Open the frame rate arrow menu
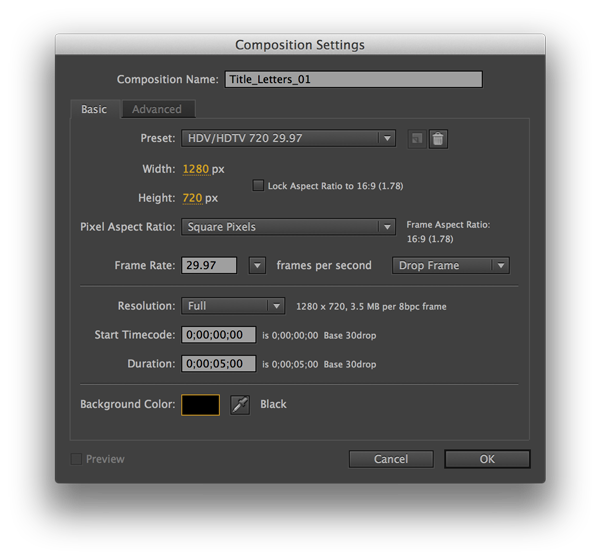 (x=257, y=266)
